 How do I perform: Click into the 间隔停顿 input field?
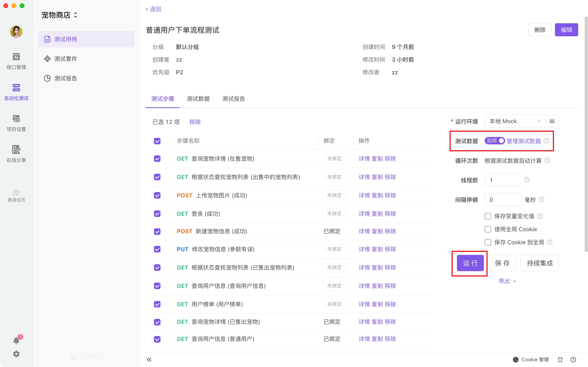pos(502,200)
